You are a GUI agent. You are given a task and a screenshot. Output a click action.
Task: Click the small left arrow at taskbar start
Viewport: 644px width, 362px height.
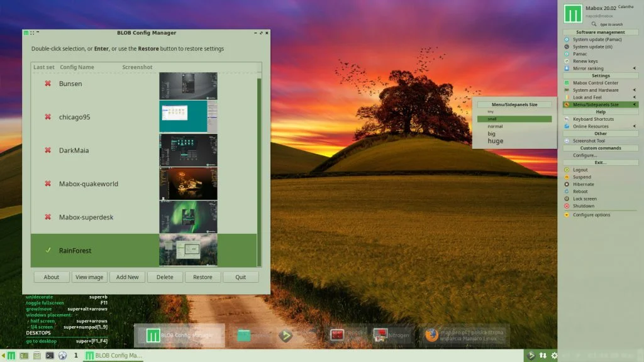[3, 356]
